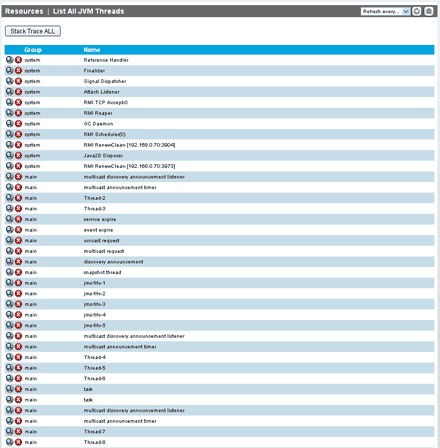Kill the Attach Listener thread with red X
This screenshot has height=448, width=440.
pyautogui.click(x=18, y=92)
